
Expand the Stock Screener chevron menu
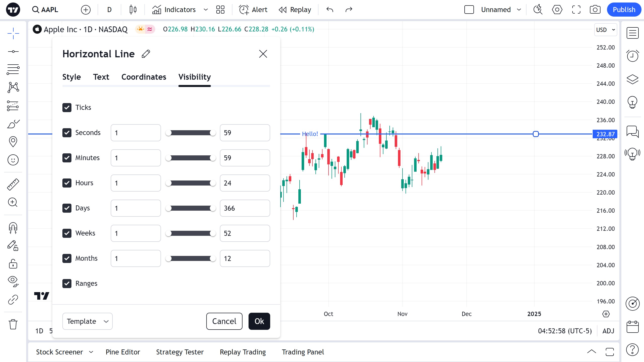click(91, 352)
